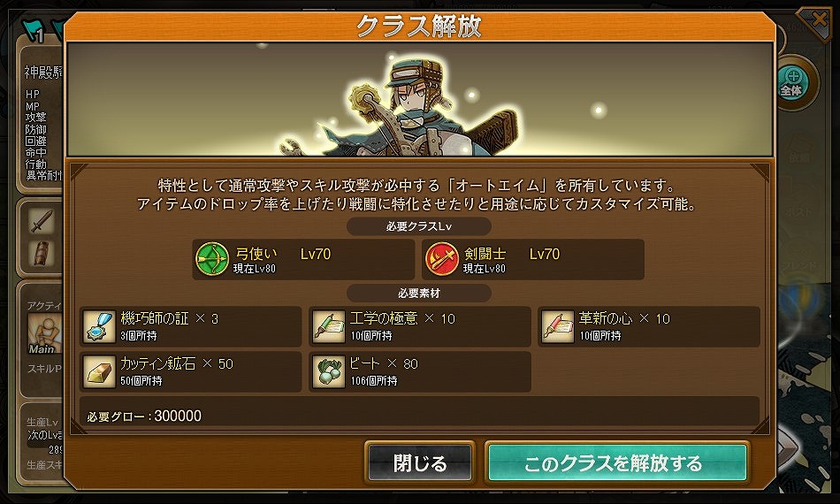Viewport: 840px width, 504px height.
Task: Click the 必要グロー 300000 cost bar
Action: coord(419,416)
